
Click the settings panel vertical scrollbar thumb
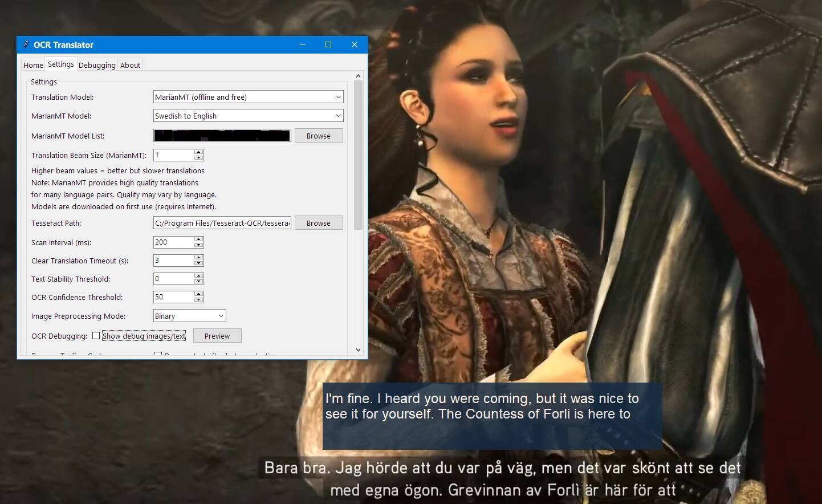(x=358, y=154)
